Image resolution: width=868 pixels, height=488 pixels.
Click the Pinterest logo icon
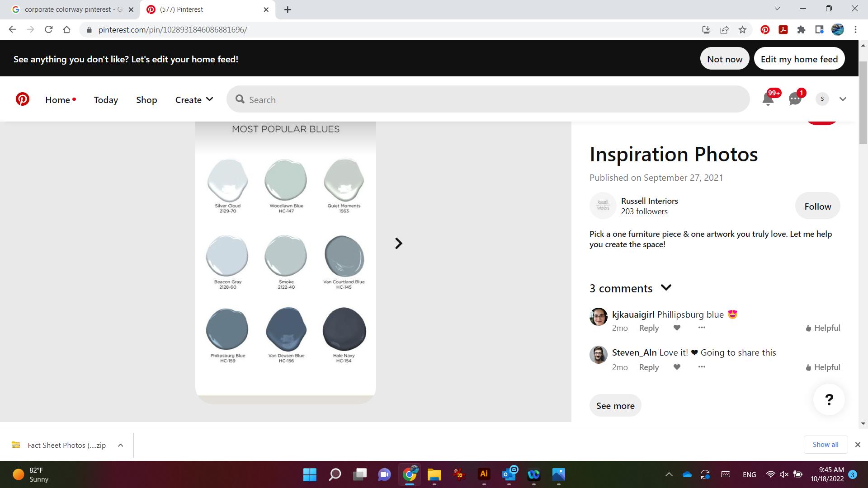click(22, 99)
